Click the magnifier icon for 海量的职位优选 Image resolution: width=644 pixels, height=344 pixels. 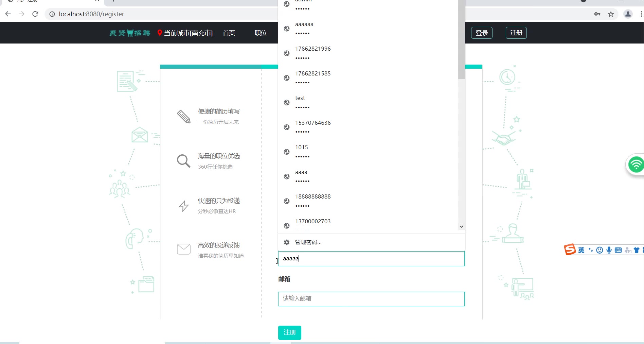(183, 161)
